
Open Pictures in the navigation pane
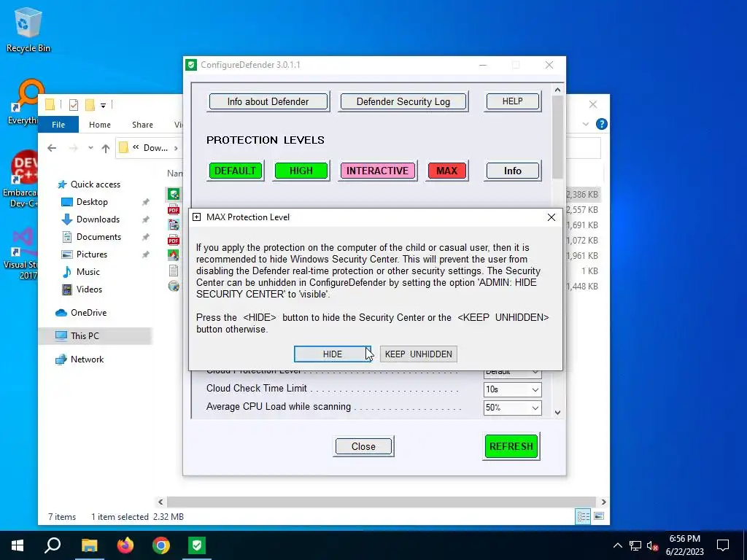point(91,254)
